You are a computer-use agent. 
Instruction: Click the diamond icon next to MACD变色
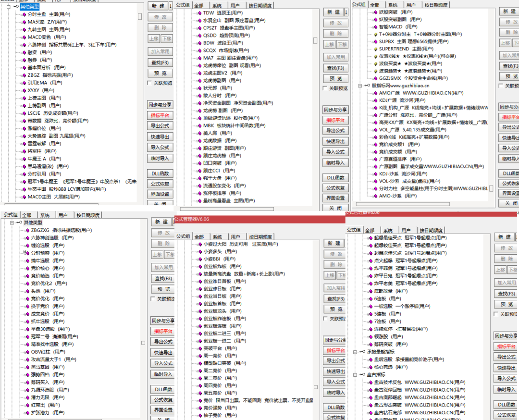24,37
